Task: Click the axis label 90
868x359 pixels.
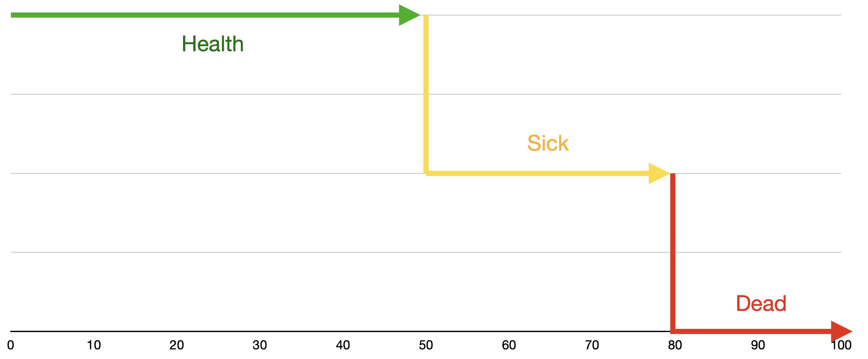Action: (x=758, y=345)
